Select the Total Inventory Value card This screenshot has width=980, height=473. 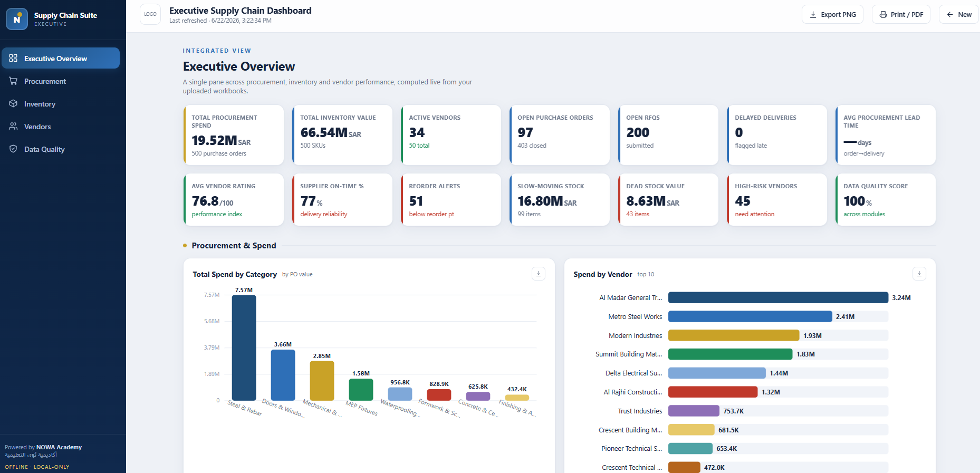(x=342, y=135)
